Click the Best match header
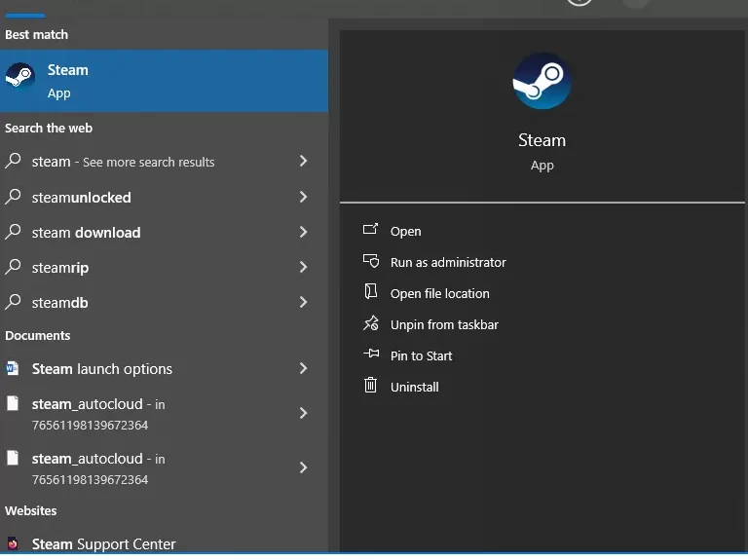The width and height of the screenshot is (748, 560). tap(37, 34)
